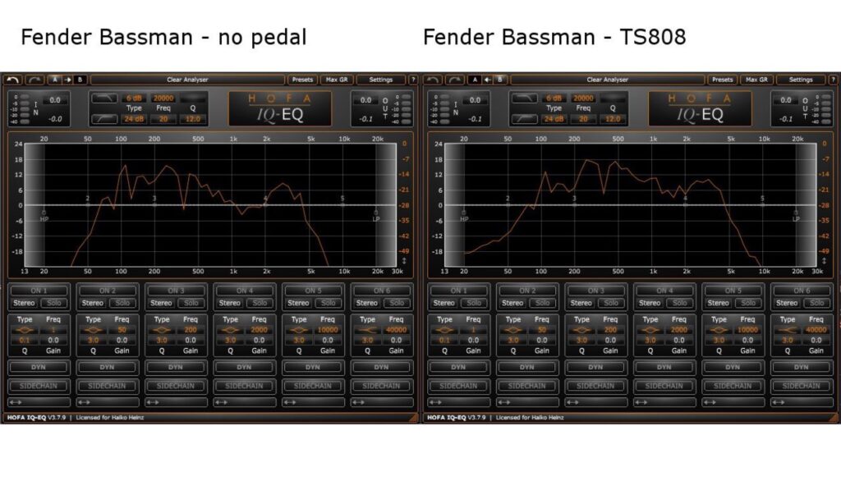The image size is (841, 504).
Task: Click band 4 Freq 2000 field, no-pedal window
Action: click(259, 330)
